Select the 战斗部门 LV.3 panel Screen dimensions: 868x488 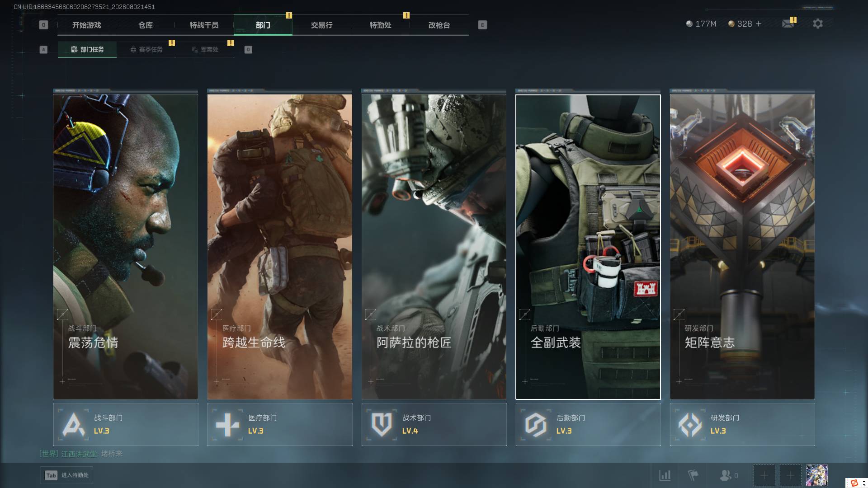tap(126, 425)
